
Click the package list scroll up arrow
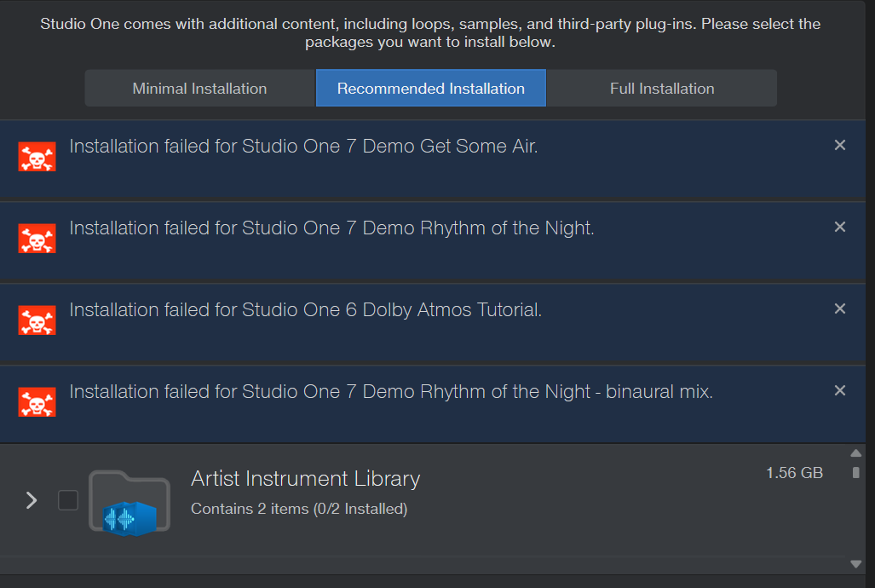856,453
